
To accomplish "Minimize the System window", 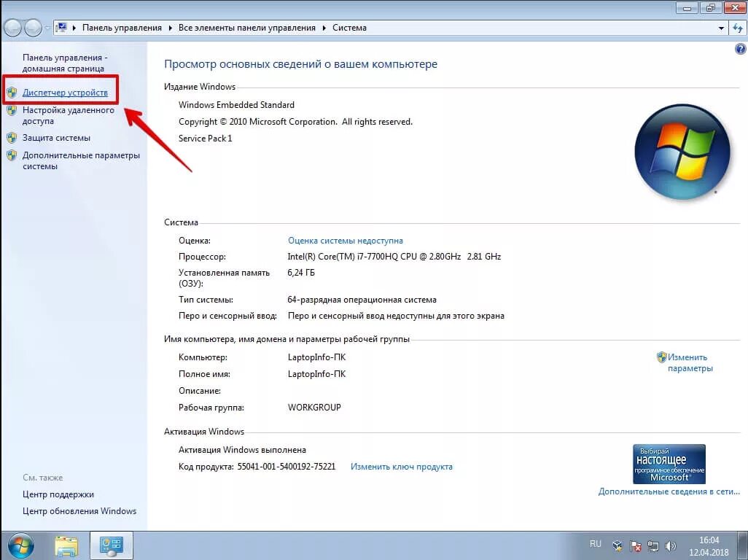I will [x=687, y=7].
